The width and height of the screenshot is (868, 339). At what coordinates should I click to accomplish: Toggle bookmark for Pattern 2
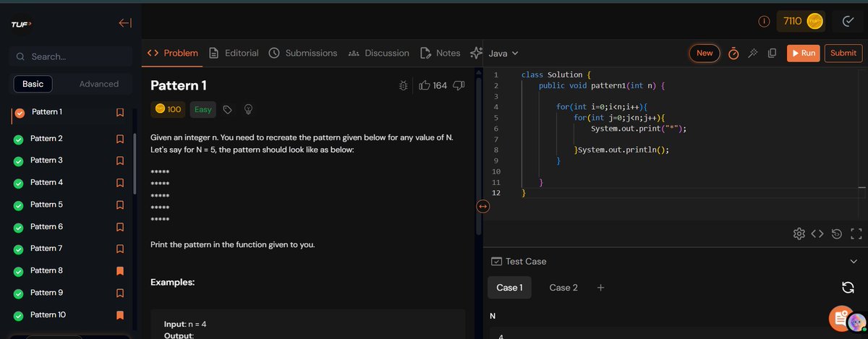point(120,139)
